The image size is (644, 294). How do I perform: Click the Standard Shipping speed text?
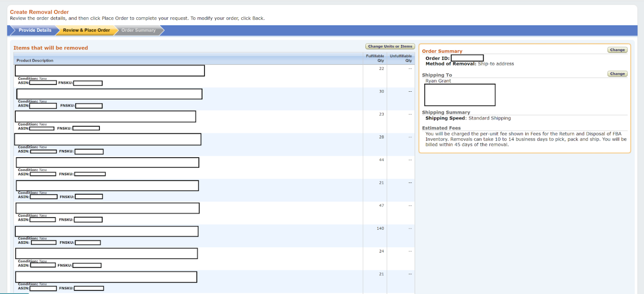coord(489,118)
